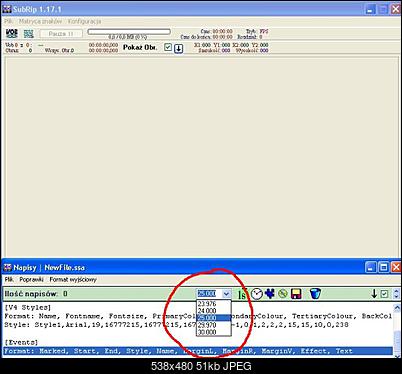
Task: Open the Format wyjściowy menu
Action: pyautogui.click(x=73, y=279)
